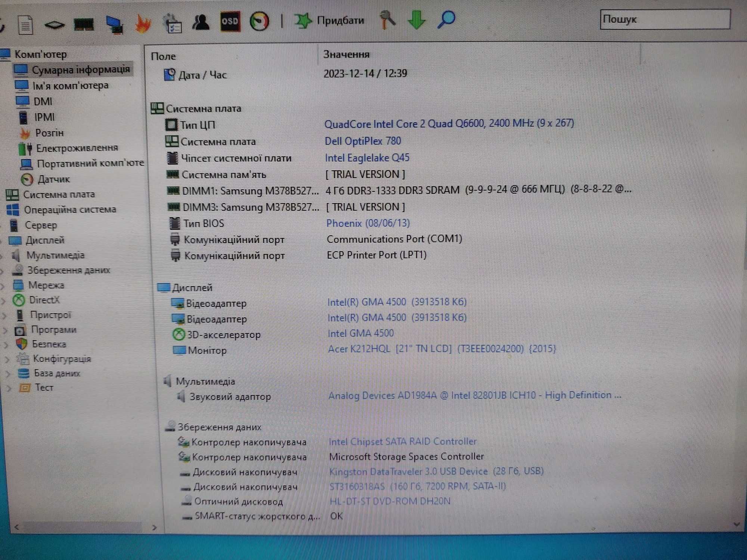Select Операційна система in the tree
The width and height of the screenshot is (747, 560).
coord(70,210)
